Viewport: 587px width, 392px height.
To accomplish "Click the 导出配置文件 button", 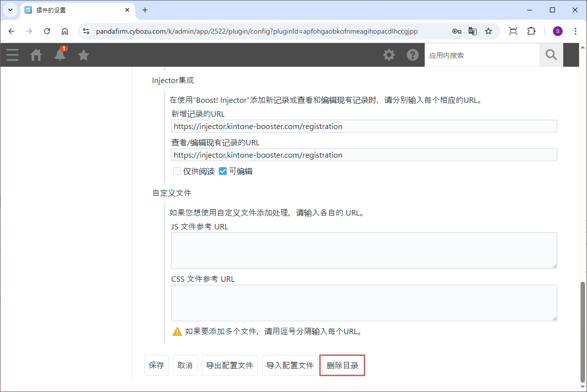I will pyautogui.click(x=230, y=366).
